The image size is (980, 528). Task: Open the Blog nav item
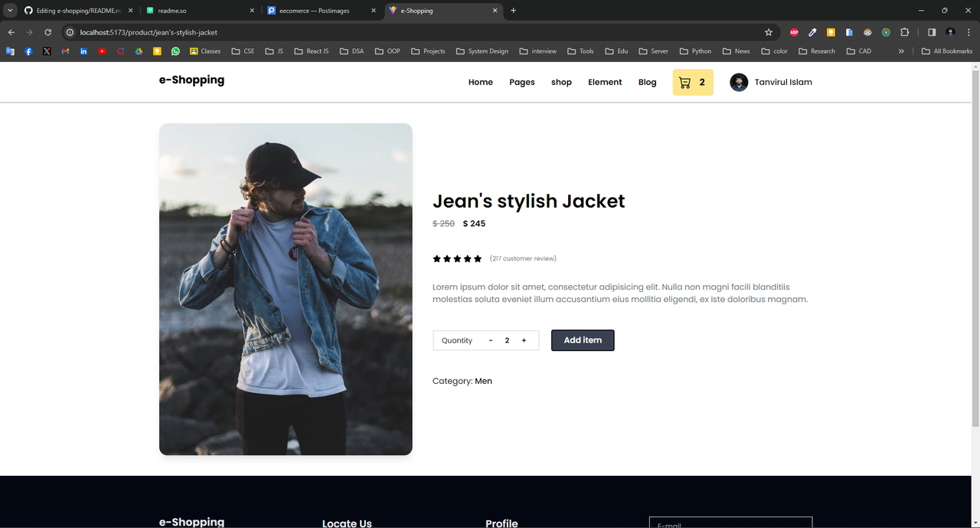(647, 82)
